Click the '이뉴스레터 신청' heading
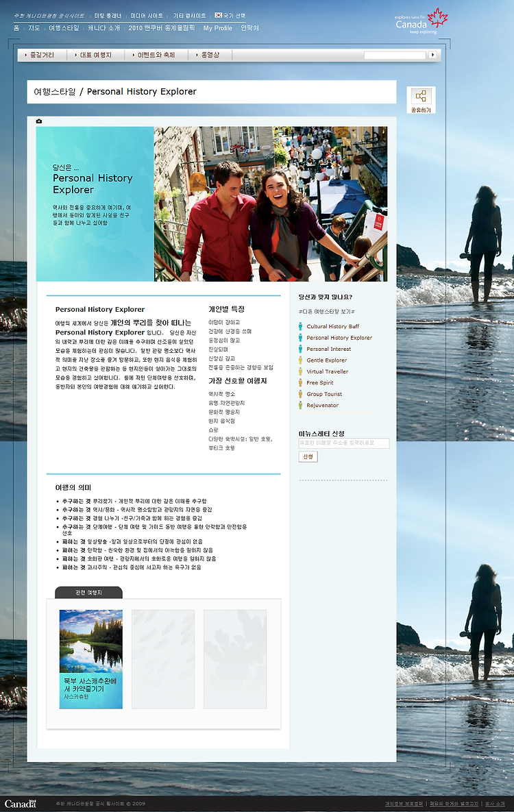This screenshot has width=514, height=812. (x=321, y=434)
